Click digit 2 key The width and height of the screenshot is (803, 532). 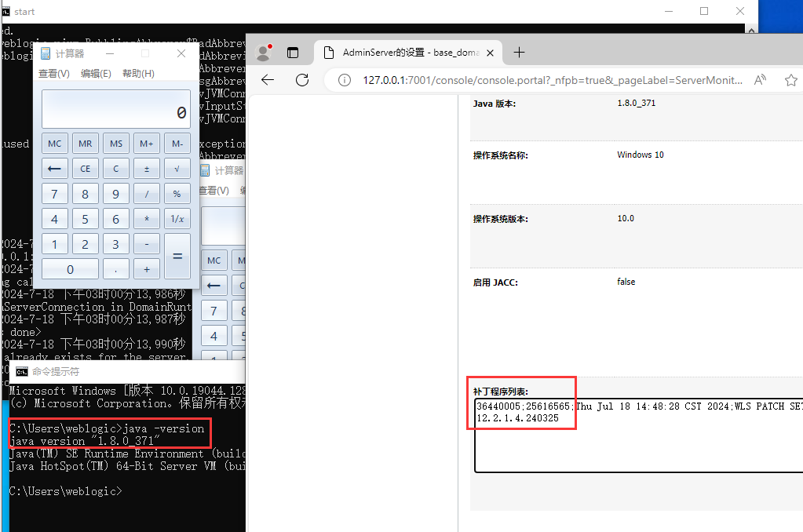click(86, 244)
